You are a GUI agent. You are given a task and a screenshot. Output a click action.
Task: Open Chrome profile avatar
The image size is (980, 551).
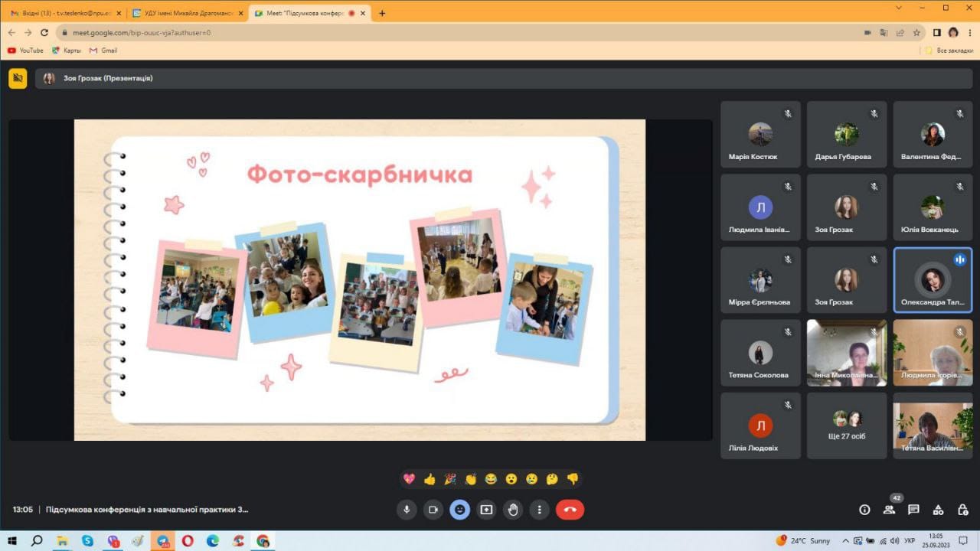click(x=953, y=33)
